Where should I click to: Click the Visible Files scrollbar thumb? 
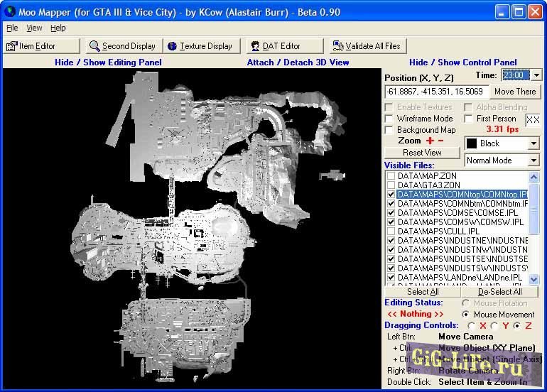click(534, 209)
